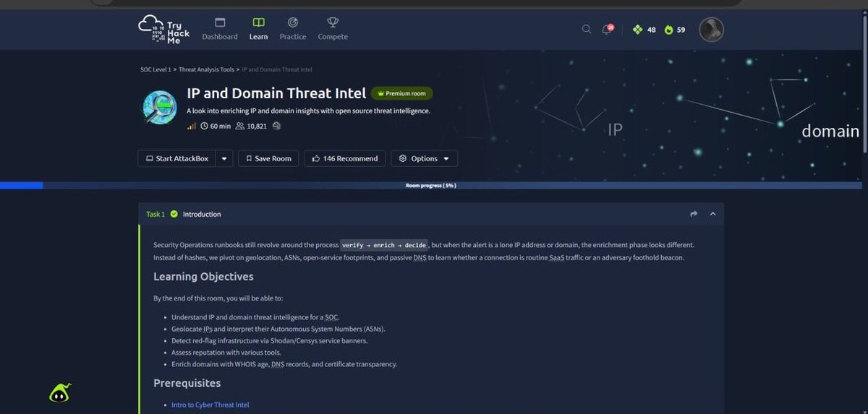
Task: Click the current room breadcrumb text
Action: [277, 69]
